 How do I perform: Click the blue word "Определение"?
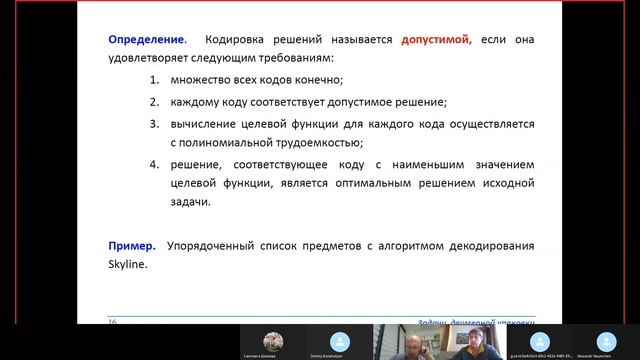click(146, 40)
